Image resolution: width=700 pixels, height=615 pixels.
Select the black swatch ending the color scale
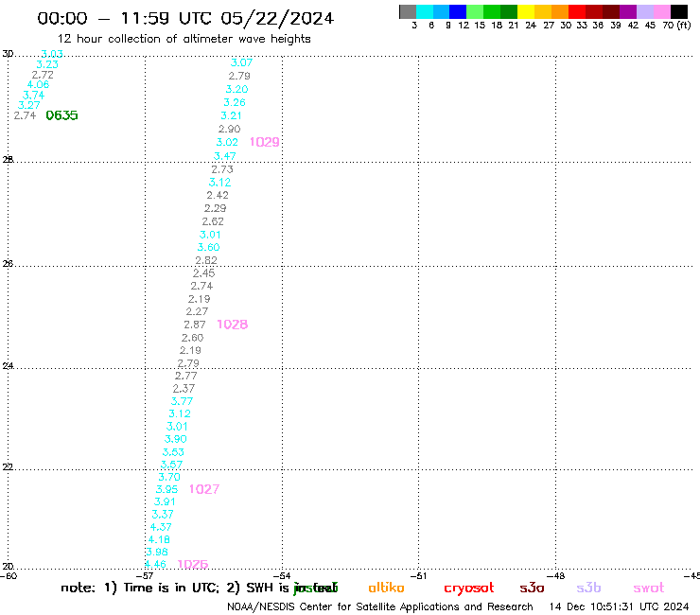pos(679,12)
